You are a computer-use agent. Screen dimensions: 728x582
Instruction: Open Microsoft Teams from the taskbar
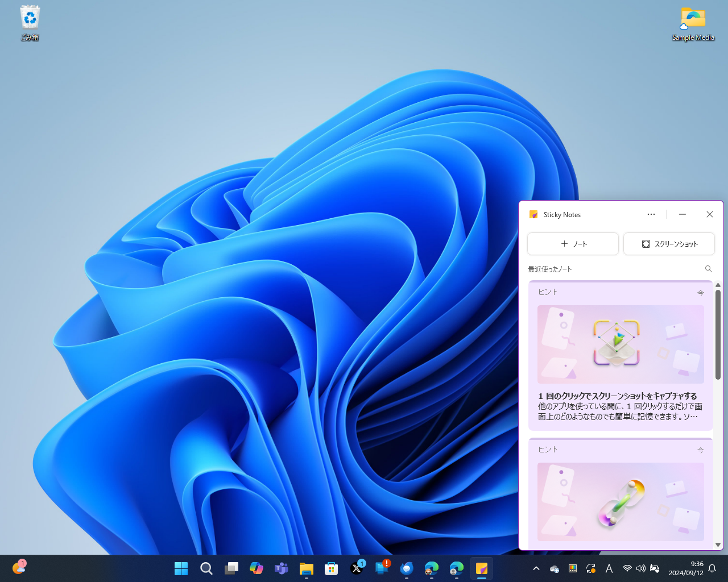coord(281,568)
